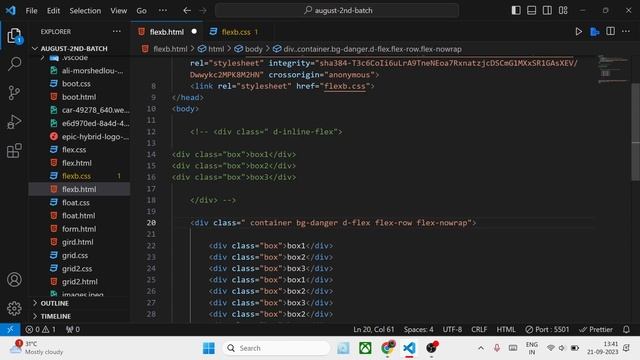640x360 pixels.
Task: Click the blue open preview icon in editor toolbar
Action: (595, 31)
